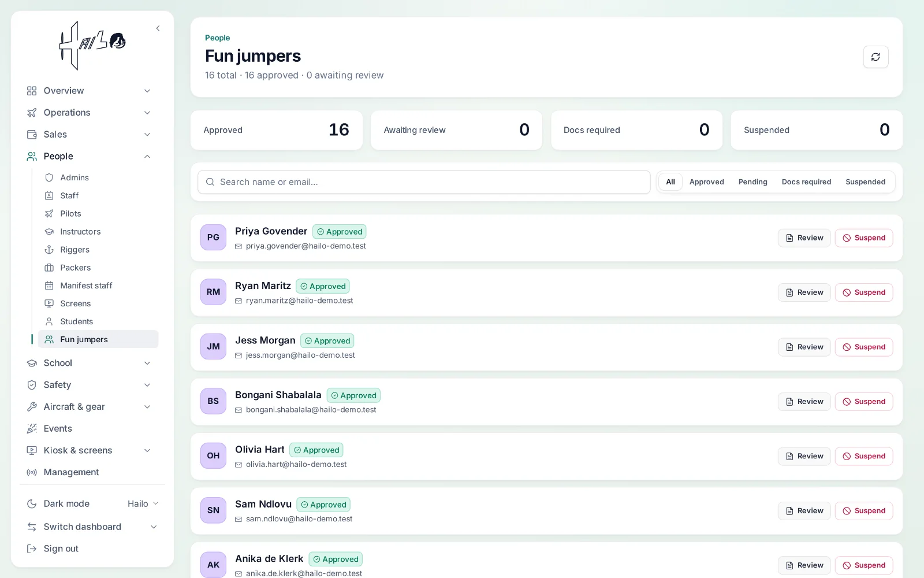
Task: Suspend Ryan Maritz
Action: pyautogui.click(x=864, y=292)
